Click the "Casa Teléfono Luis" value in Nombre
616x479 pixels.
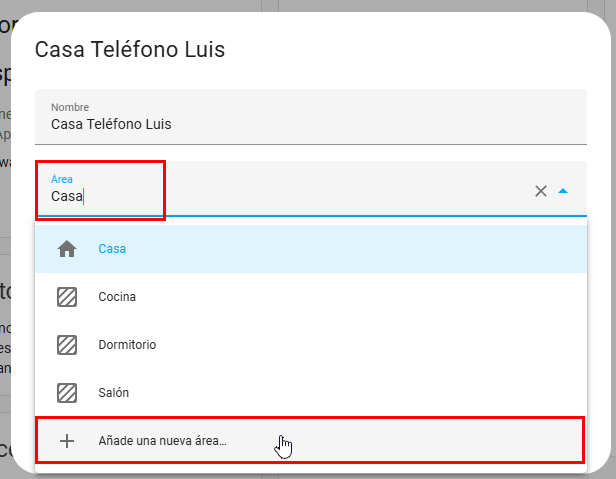point(111,125)
